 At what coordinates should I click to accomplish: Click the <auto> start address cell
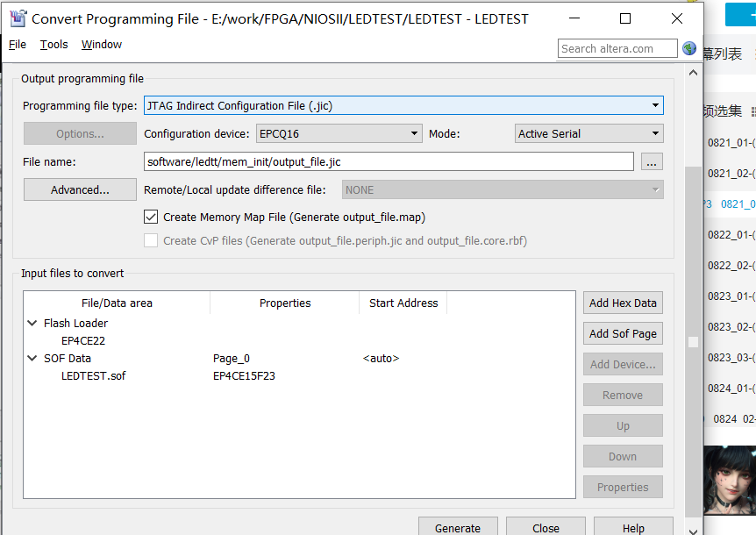click(x=381, y=358)
